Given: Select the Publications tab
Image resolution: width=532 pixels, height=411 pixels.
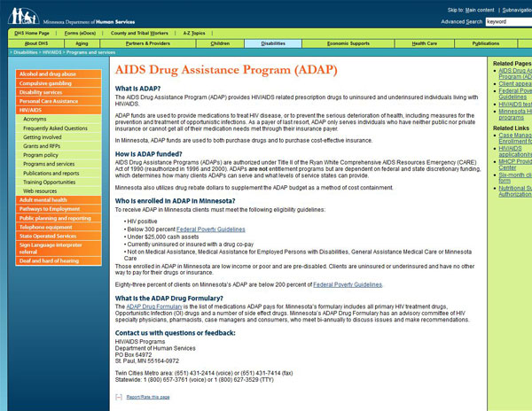Looking at the screenshot, I should coord(486,43).
